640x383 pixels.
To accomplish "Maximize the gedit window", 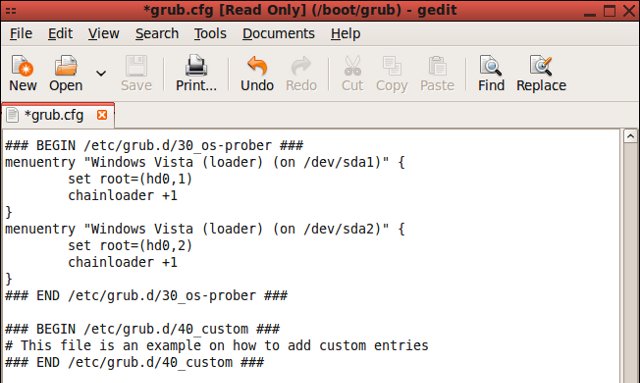I will [609, 11].
